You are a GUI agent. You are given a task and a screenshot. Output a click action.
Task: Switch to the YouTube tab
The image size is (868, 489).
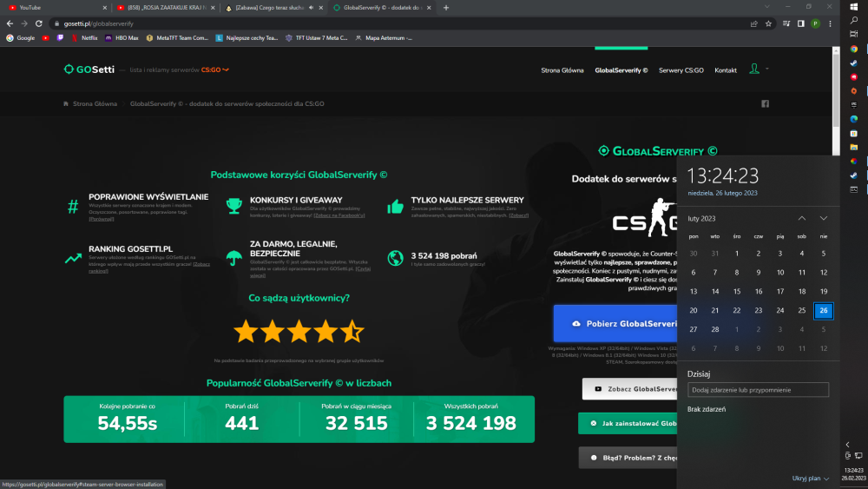pyautogui.click(x=56, y=8)
